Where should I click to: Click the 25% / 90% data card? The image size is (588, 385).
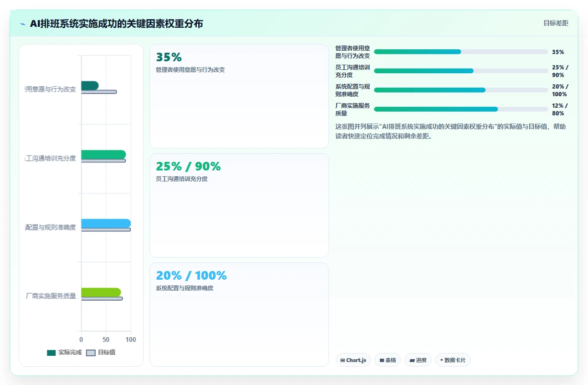coord(239,205)
